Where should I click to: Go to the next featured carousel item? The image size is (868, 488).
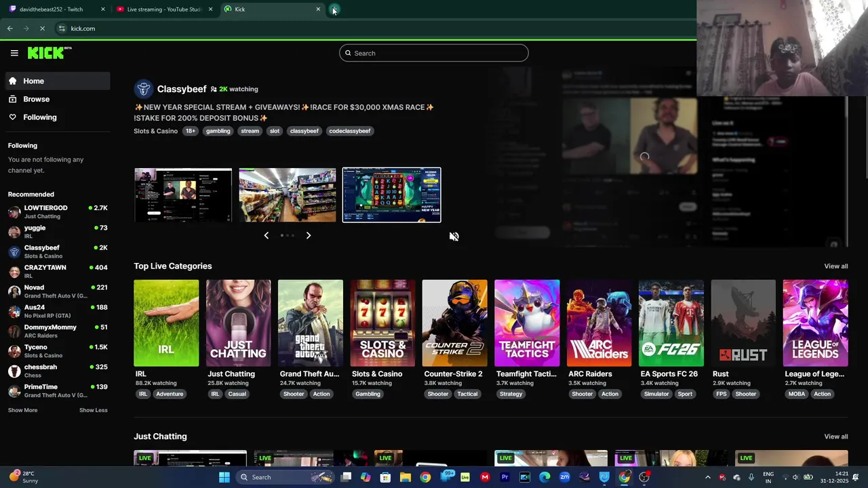309,235
